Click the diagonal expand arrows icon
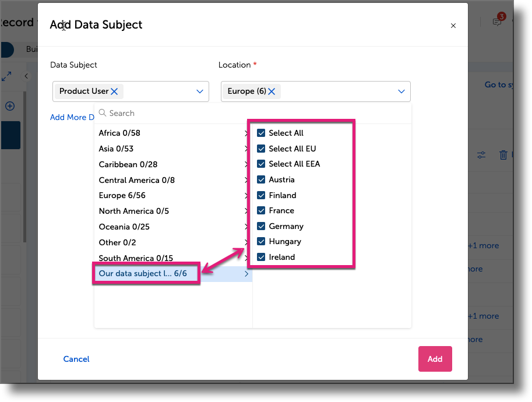Viewport: 532px width, 402px height. (x=7, y=76)
